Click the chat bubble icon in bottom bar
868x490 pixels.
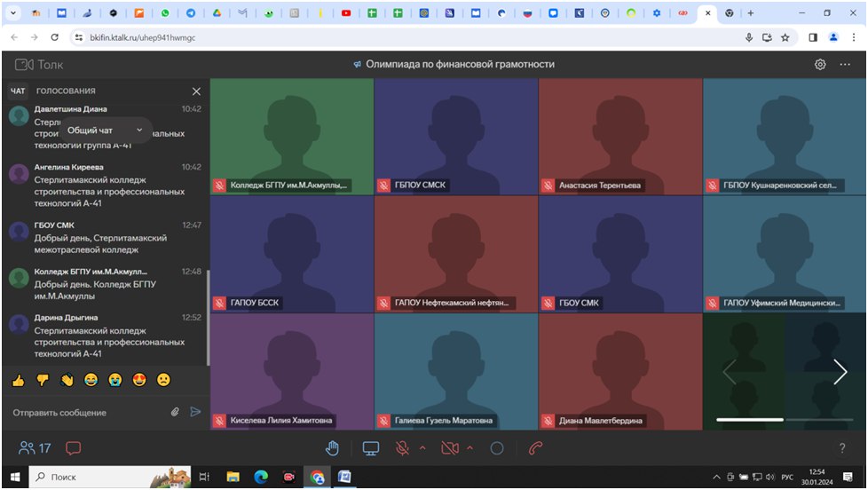point(74,448)
